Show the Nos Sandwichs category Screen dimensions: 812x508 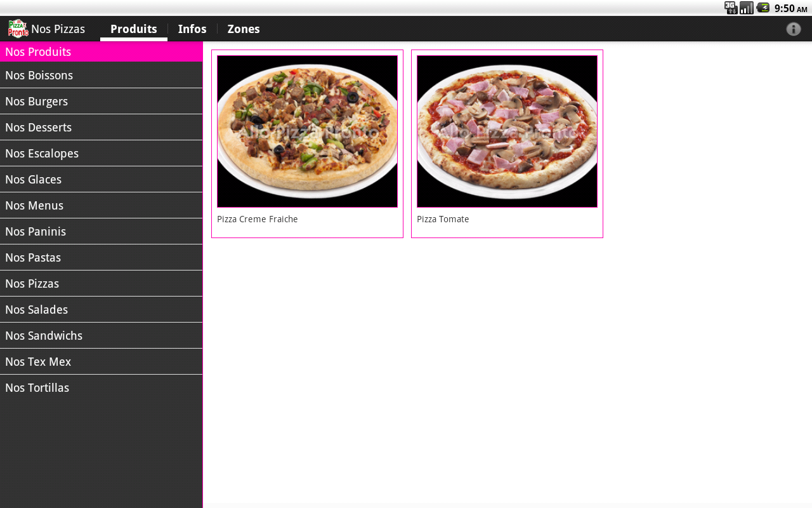pos(101,336)
